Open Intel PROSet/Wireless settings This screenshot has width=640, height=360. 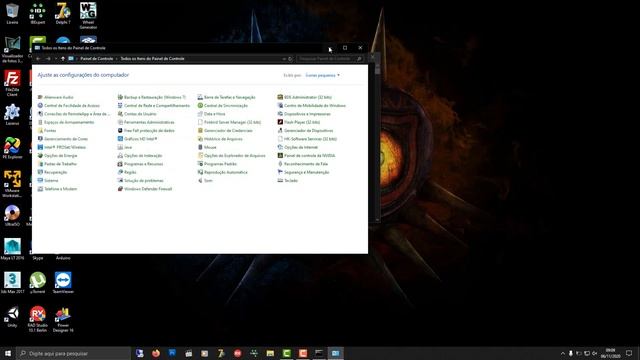click(62, 147)
